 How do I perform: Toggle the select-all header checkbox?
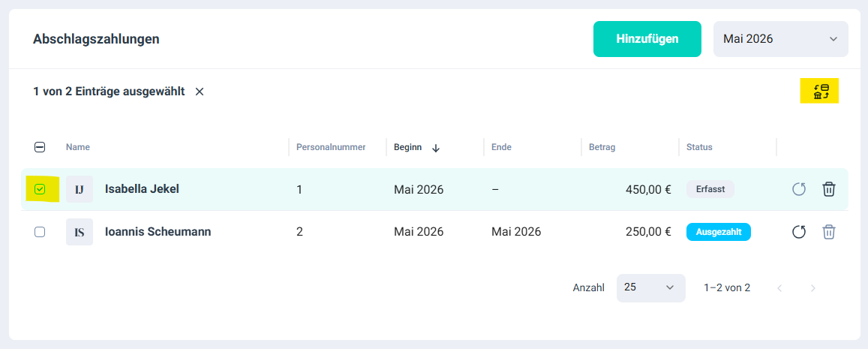40,147
